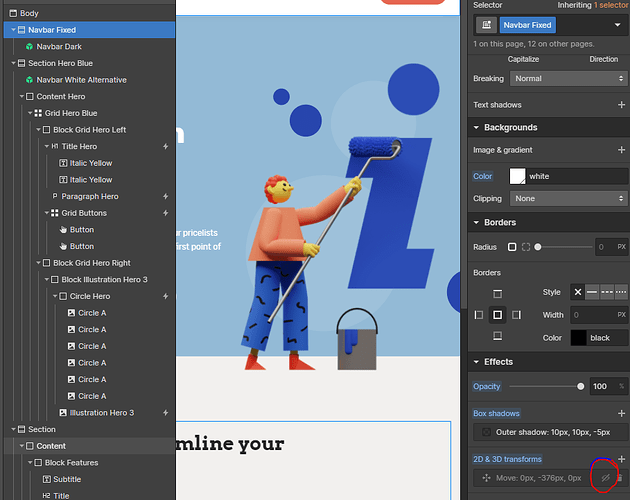
Task: Toggle the Outer shadow visibility icon
Action: click(x=486, y=432)
